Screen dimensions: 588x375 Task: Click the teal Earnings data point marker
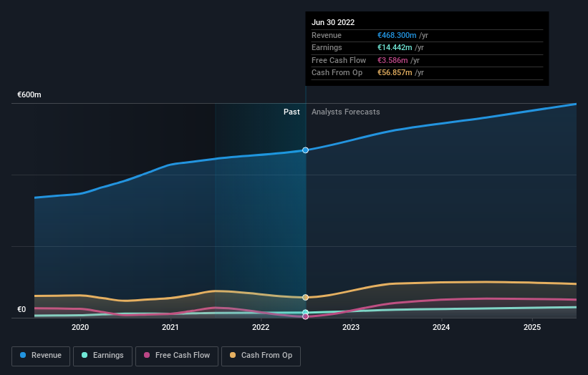coord(306,313)
